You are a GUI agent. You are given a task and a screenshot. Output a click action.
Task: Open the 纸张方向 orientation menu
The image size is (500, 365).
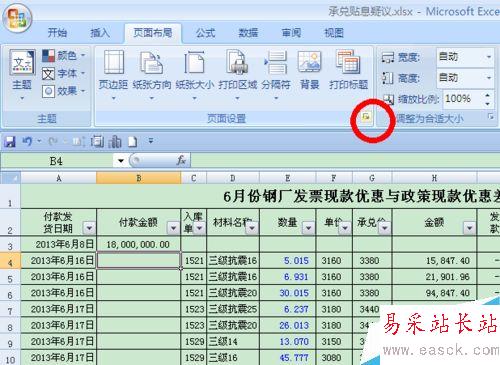coord(152,75)
